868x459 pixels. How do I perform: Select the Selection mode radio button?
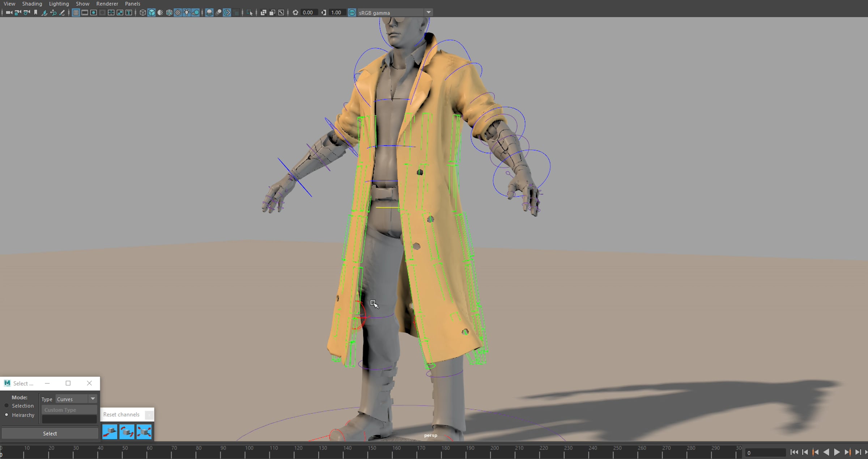click(x=7, y=406)
